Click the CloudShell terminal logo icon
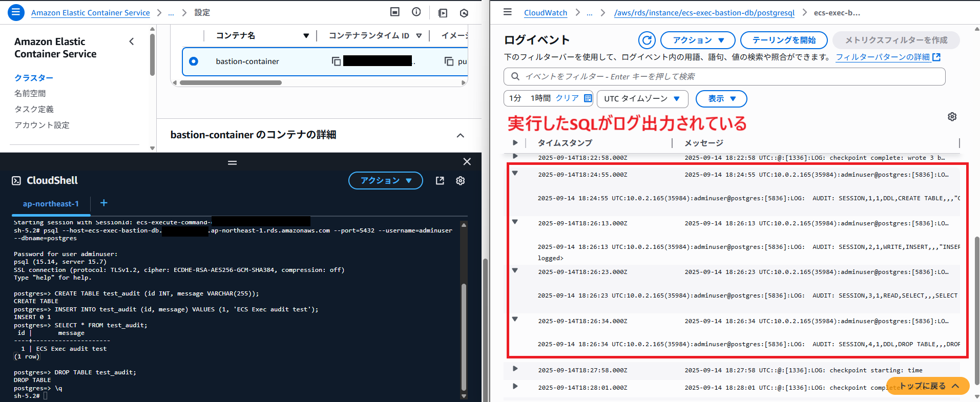 pos(16,180)
